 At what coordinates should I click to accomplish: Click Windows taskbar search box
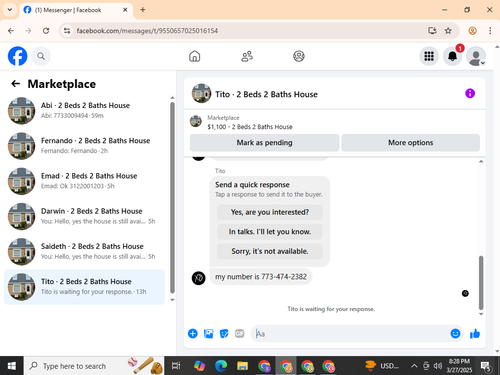(94, 366)
